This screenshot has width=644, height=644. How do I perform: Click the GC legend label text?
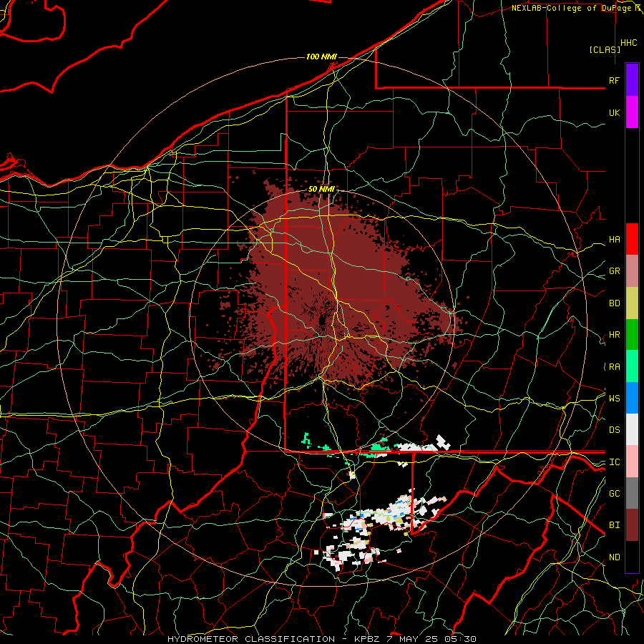pyautogui.click(x=614, y=494)
